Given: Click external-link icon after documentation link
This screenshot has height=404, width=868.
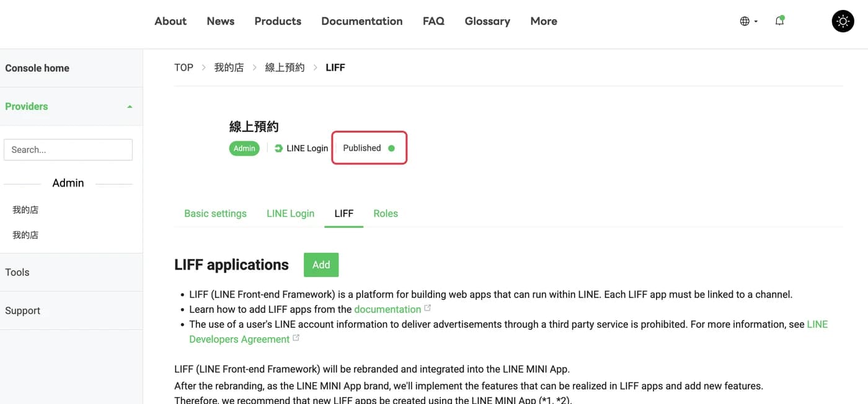Looking at the screenshot, I should point(427,308).
